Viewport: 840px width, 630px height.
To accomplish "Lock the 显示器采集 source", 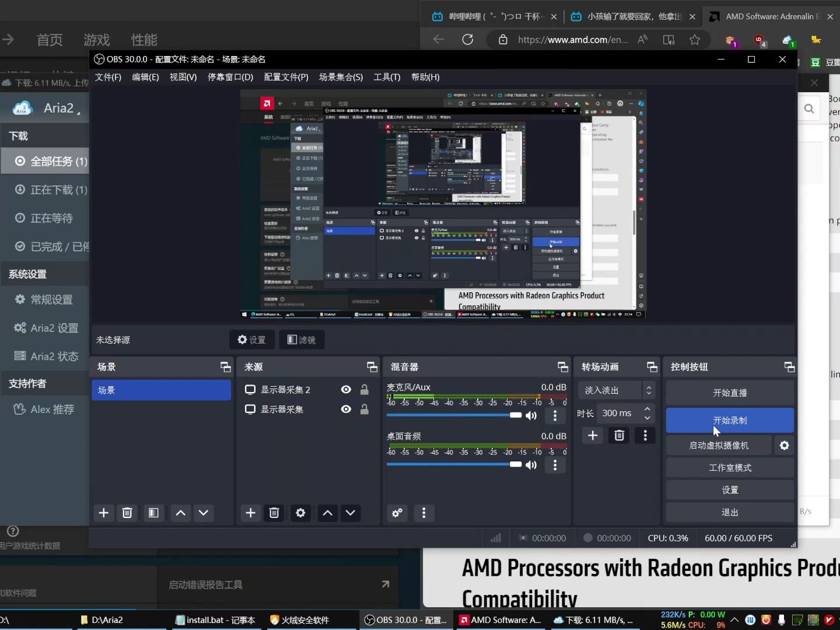I will pyautogui.click(x=364, y=409).
